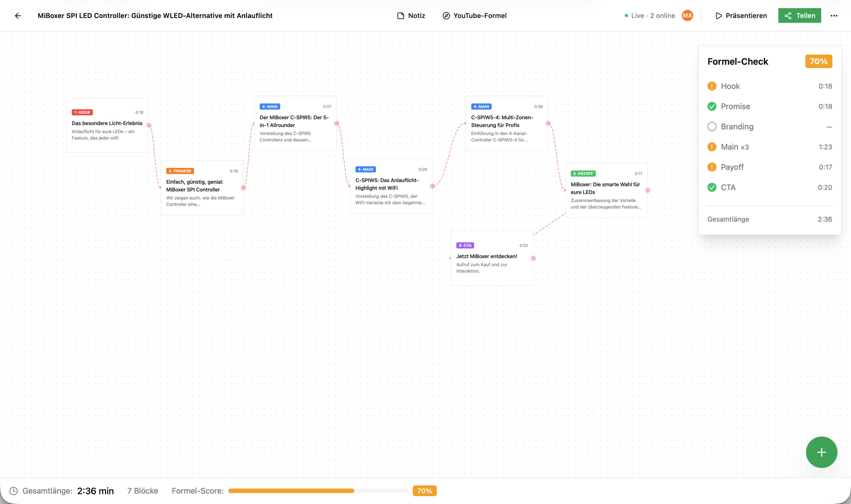851x504 pixels.
Task: Select the 'C-SPIW5: Das Anlauflicht-Highlight' card
Action: [x=391, y=186]
